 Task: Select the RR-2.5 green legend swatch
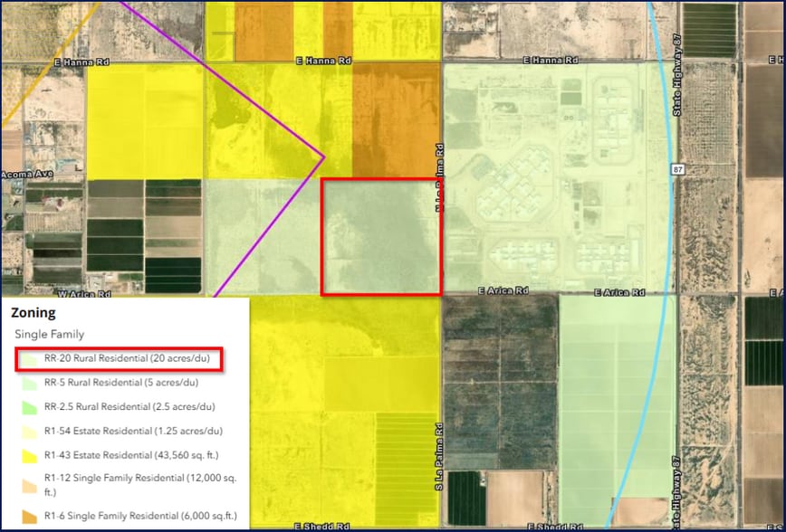tap(30, 407)
